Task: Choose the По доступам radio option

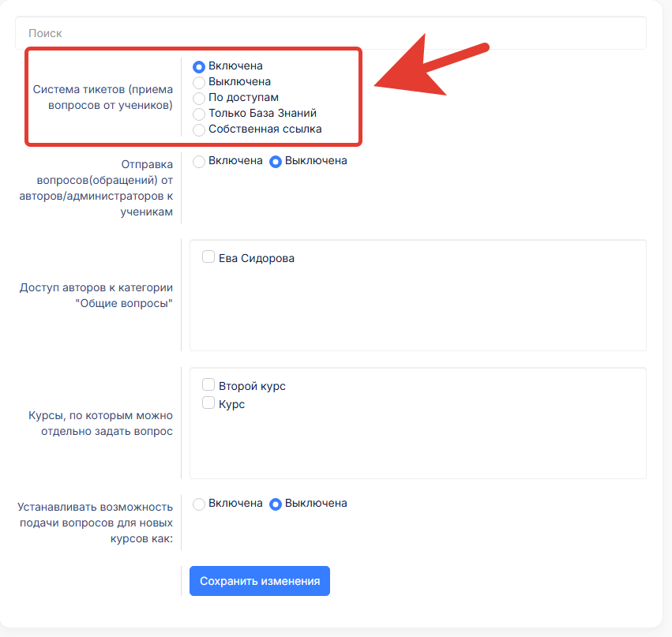Action: (199, 99)
